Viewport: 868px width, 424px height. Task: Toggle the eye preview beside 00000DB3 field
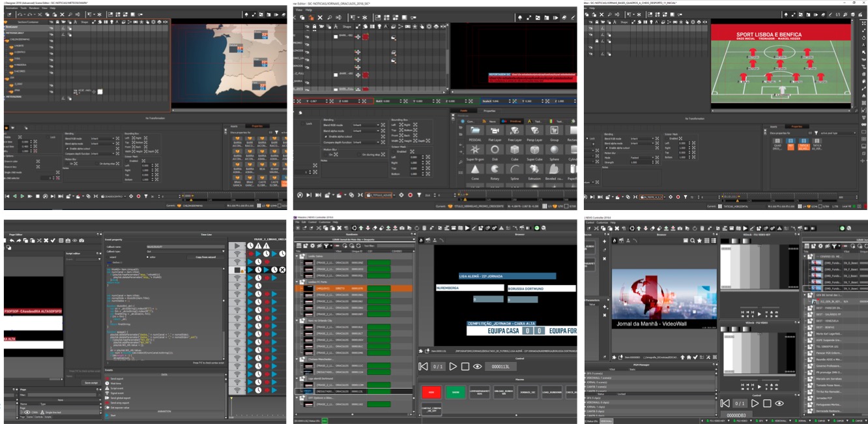coord(779,403)
